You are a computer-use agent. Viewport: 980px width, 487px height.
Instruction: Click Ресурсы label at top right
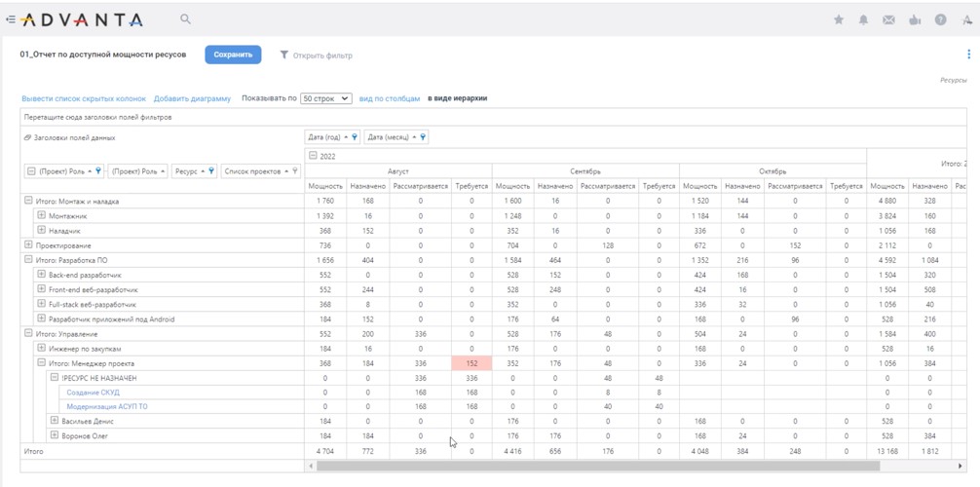pyautogui.click(x=954, y=81)
